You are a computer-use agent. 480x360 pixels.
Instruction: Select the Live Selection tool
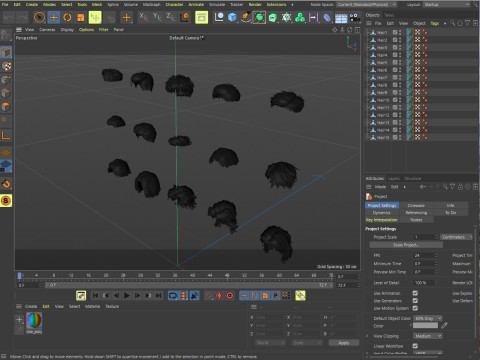click(39, 17)
